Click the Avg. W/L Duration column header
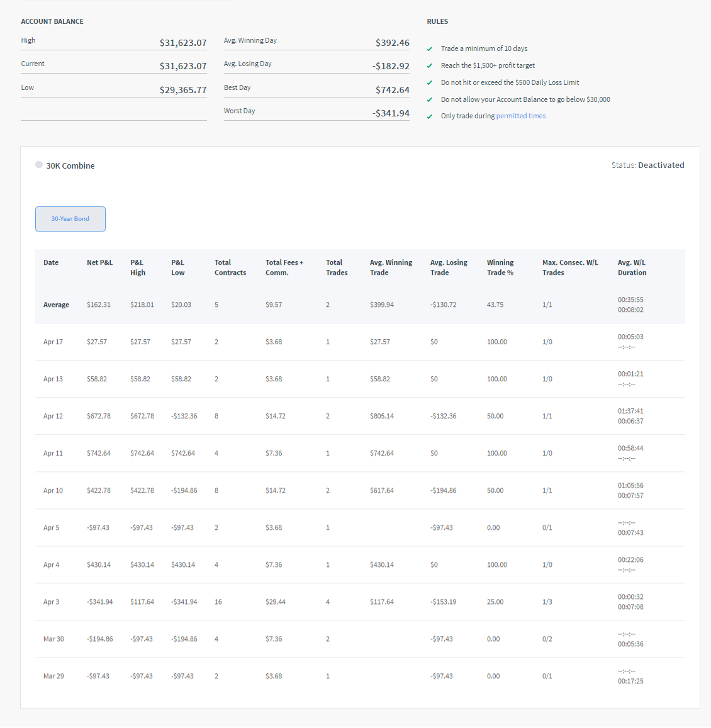This screenshot has height=728, width=711. [x=632, y=267]
